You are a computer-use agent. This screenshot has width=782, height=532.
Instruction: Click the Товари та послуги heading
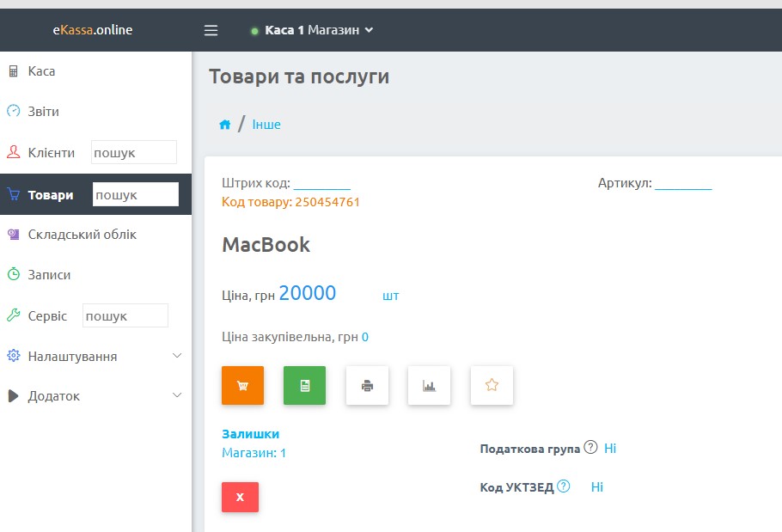299,76
